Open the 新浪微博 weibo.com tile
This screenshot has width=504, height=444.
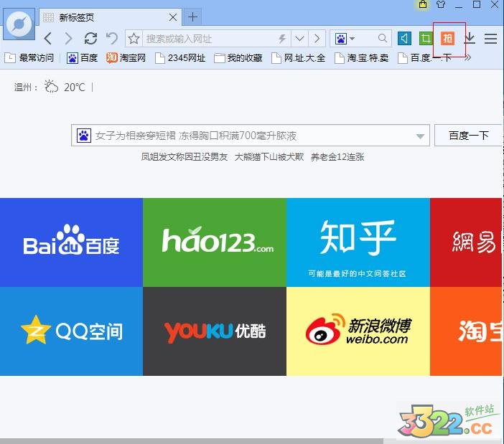[x=358, y=331]
